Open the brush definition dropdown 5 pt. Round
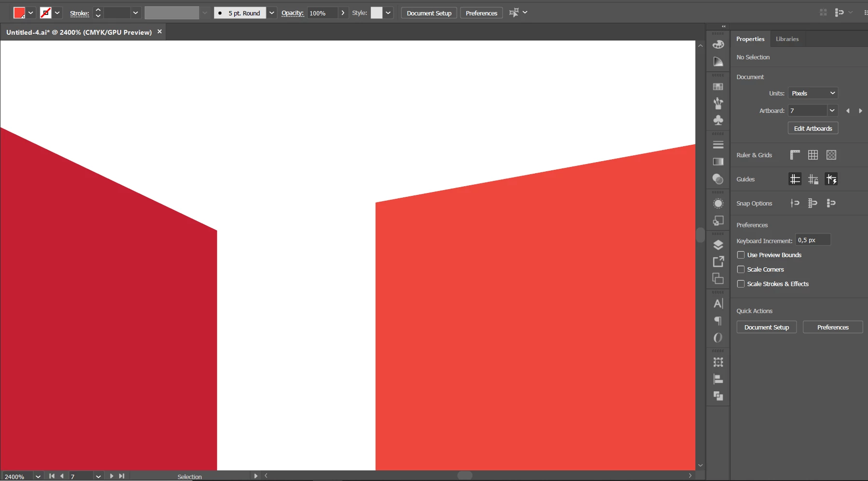The image size is (868, 481). tap(272, 13)
